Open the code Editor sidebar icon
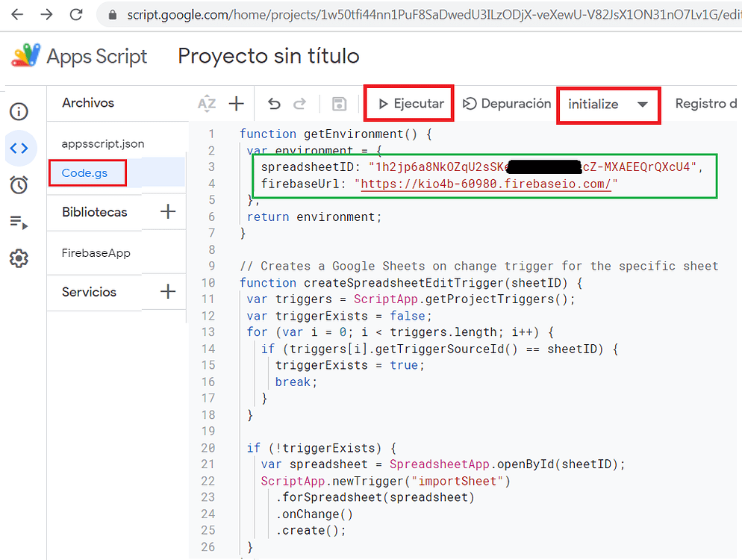The image size is (742, 560). (19, 148)
